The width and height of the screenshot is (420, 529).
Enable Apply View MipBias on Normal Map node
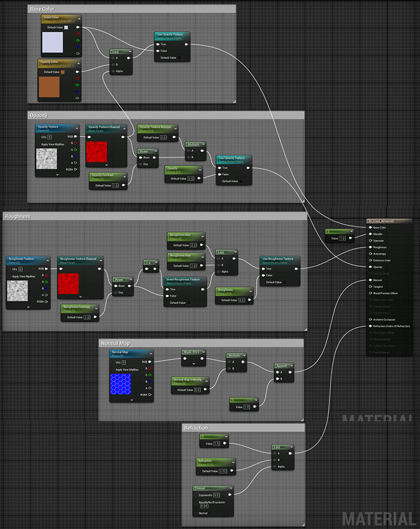113,369
